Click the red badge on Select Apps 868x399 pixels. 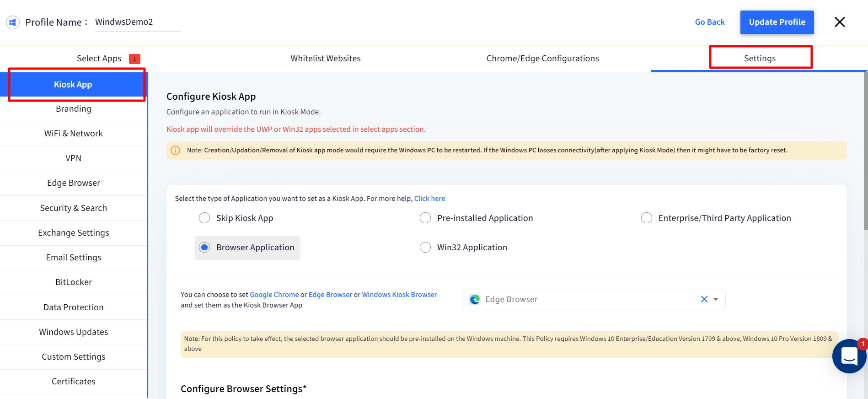click(134, 59)
